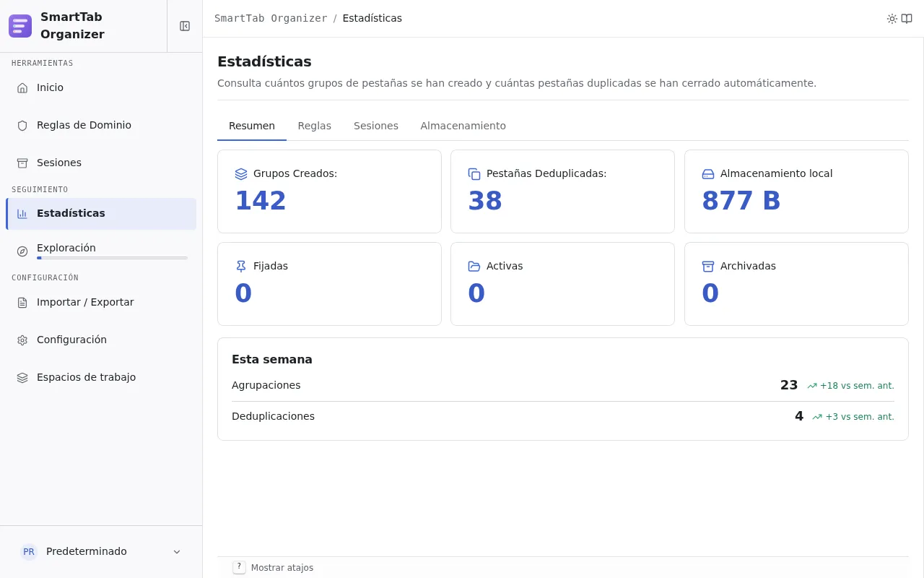924x578 pixels.
Task: Click the Exploración progress bar
Action: tap(112, 258)
